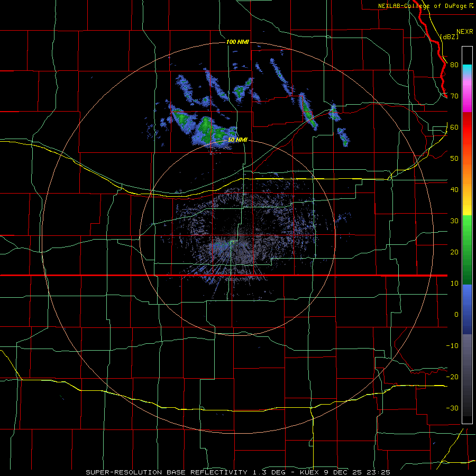The width and height of the screenshot is (476, 476).
Task: Click the -20 value on the dBZ scale
Action: pyautogui.click(x=452, y=377)
